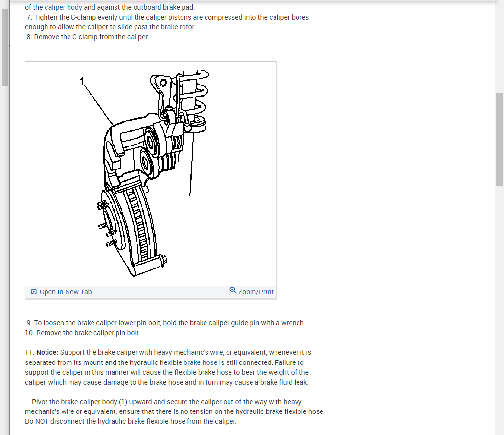Viewport: 504px width, 435px height.
Task: Click step 7 'Tighten the C-clamp evenly'
Action: coord(75,17)
